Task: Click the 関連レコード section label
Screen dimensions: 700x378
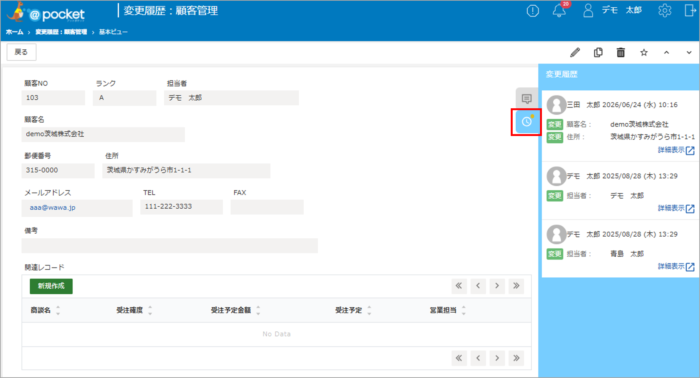Action: [x=44, y=267]
